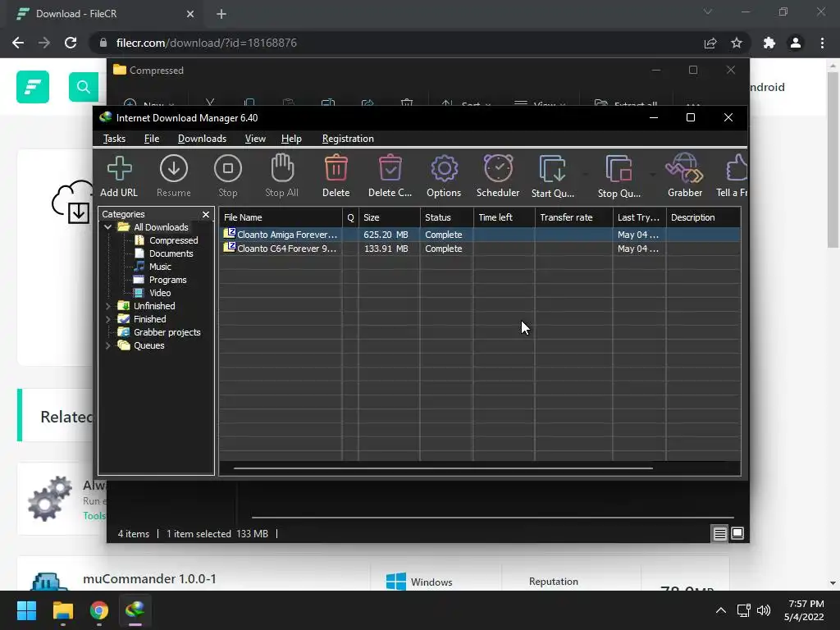Select Cloanto C64 Forever download row
The width and height of the screenshot is (840, 630).
point(479,249)
